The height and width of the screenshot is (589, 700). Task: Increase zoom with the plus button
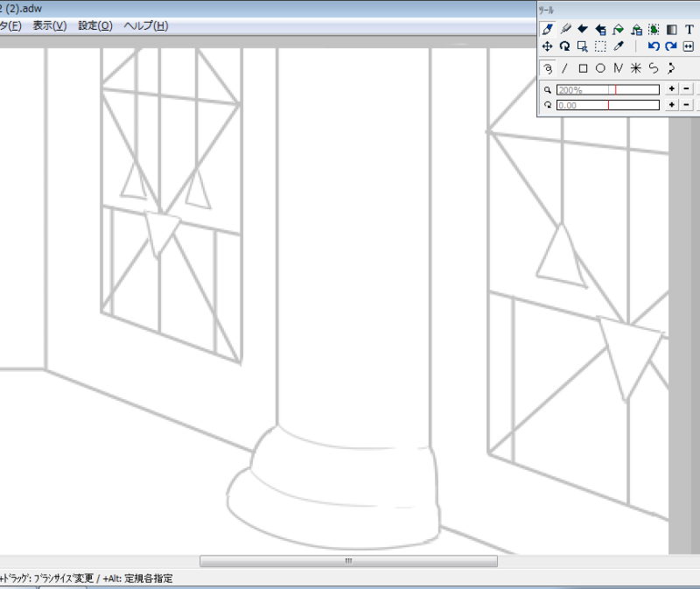click(x=671, y=89)
